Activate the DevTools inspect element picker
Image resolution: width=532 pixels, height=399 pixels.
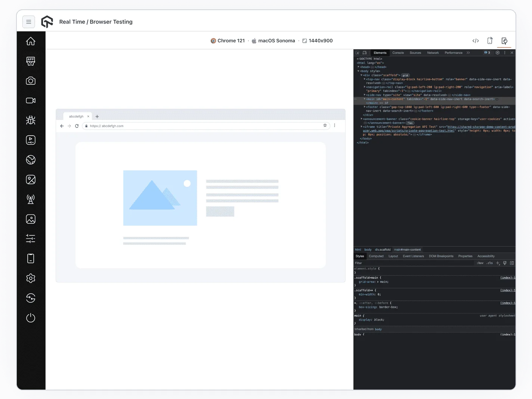point(358,53)
